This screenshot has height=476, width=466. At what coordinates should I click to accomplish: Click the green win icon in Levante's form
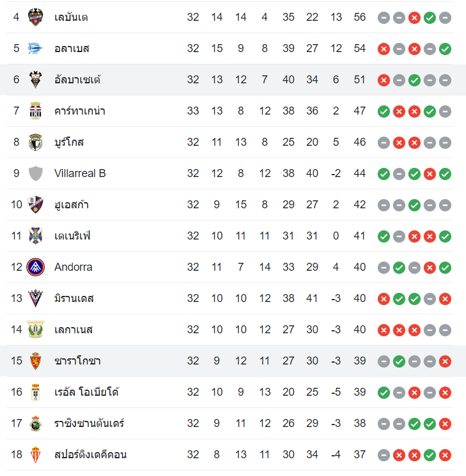[x=430, y=18]
